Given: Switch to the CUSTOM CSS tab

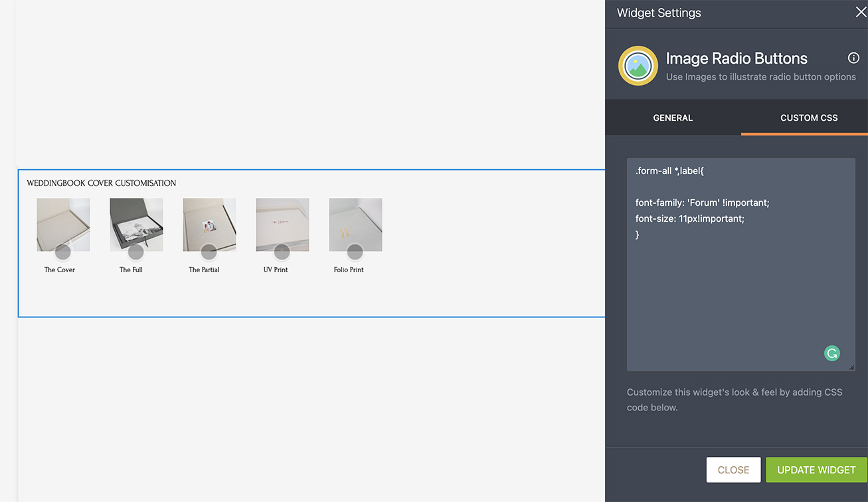Looking at the screenshot, I should click(809, 118).
